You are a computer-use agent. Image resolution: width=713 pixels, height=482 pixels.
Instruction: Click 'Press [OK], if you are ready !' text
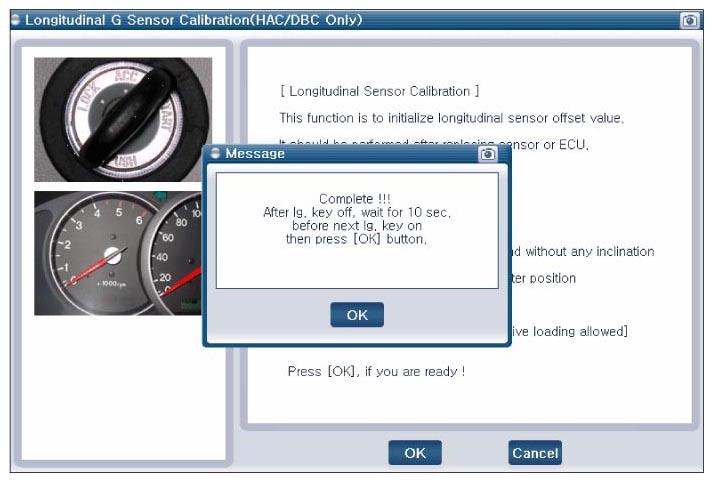point(376,372)
